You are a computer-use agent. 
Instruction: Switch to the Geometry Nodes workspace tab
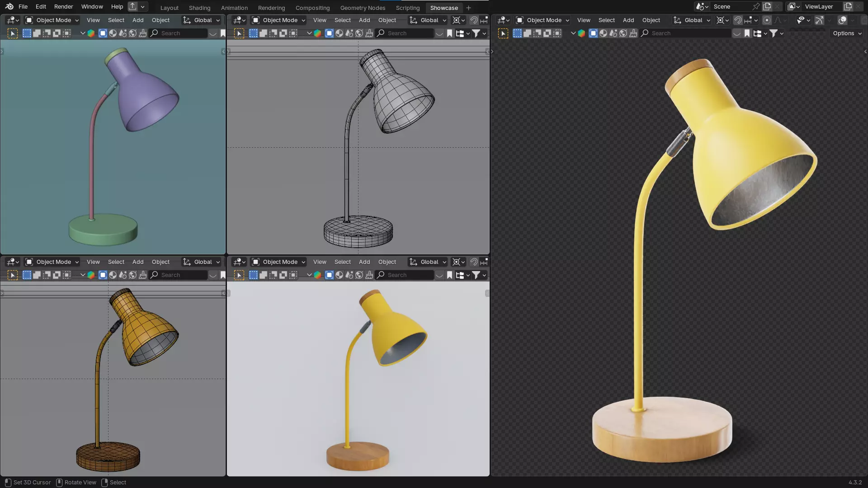click(363, 8)
